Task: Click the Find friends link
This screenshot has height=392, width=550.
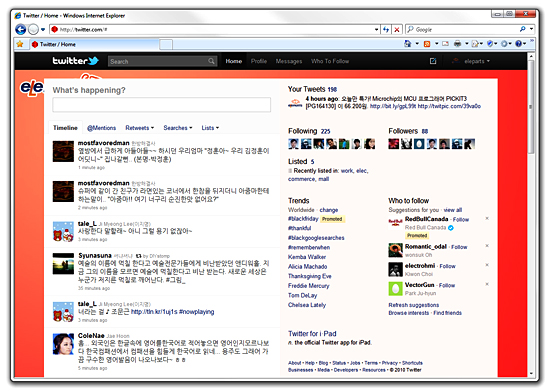Action: [448, 313]
